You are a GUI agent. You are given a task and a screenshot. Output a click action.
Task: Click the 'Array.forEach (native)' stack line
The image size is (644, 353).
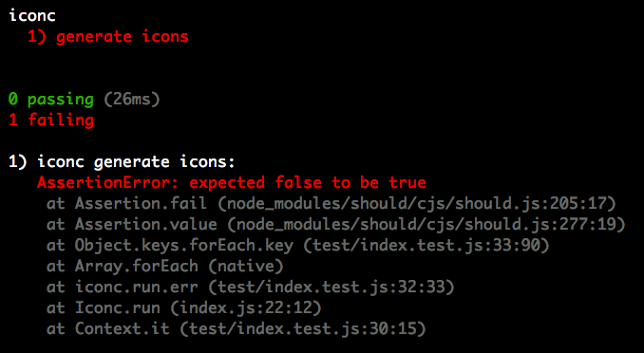[165, 266]
